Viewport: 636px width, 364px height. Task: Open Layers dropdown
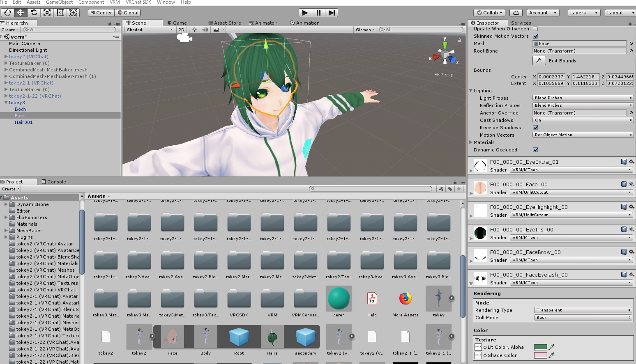(x=583, y=13)
